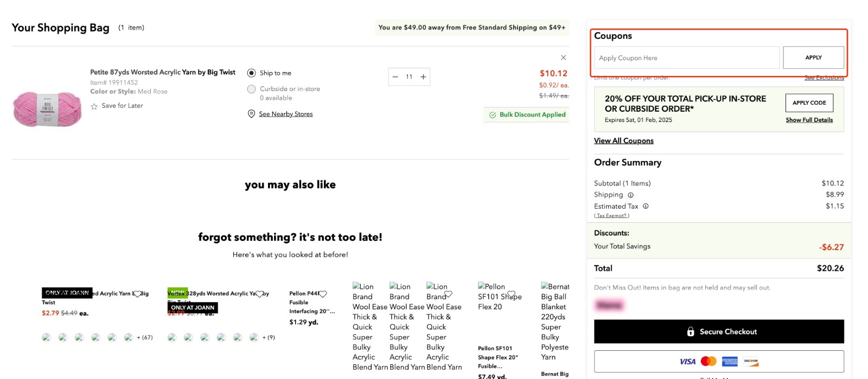Click the free shipping progress message banner
This screenshot has height=379, width=868.
(x=472, y=28)
